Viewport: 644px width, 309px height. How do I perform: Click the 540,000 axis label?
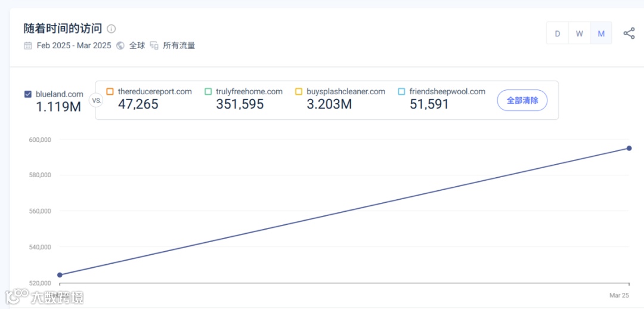coord(39,248)
